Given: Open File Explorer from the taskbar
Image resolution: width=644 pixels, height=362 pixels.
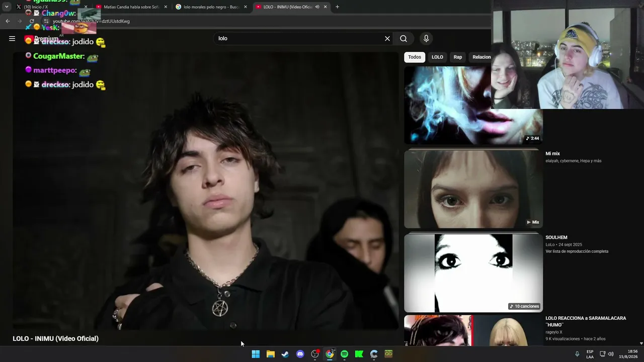Looking at the screenshot, I should 270,354.
